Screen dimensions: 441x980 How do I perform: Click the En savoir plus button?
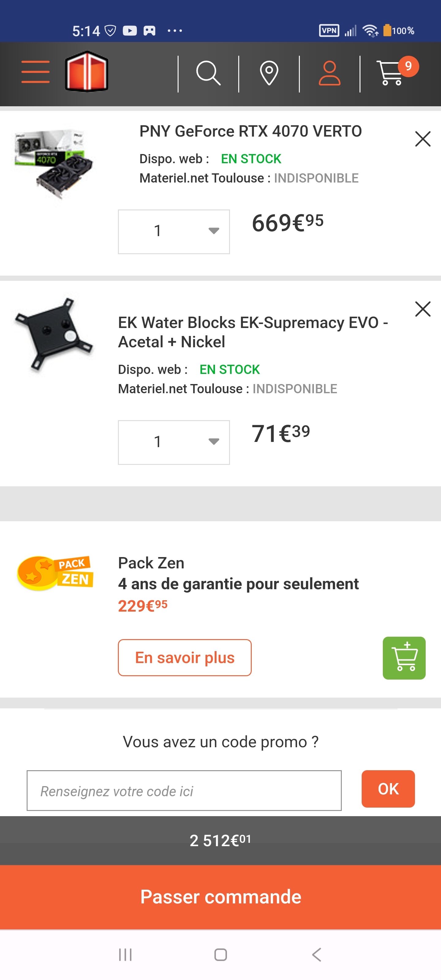185,658
